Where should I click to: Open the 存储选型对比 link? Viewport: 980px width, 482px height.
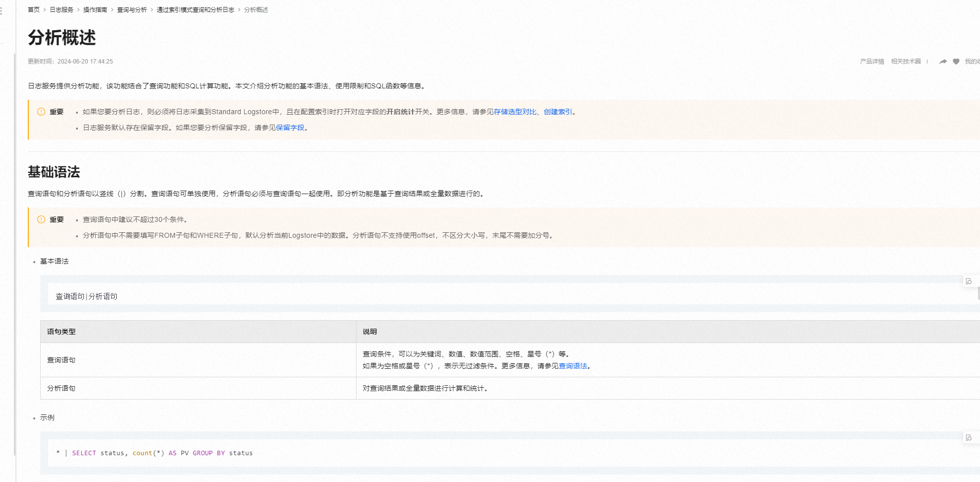pos(515,112)
